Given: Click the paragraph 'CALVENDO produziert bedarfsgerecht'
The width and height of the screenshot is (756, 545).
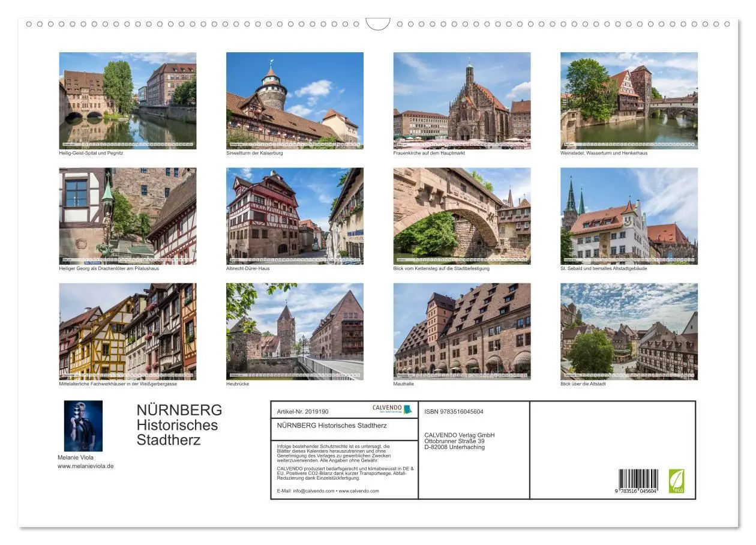Looking at the screenshot, I should pos(346,474).
